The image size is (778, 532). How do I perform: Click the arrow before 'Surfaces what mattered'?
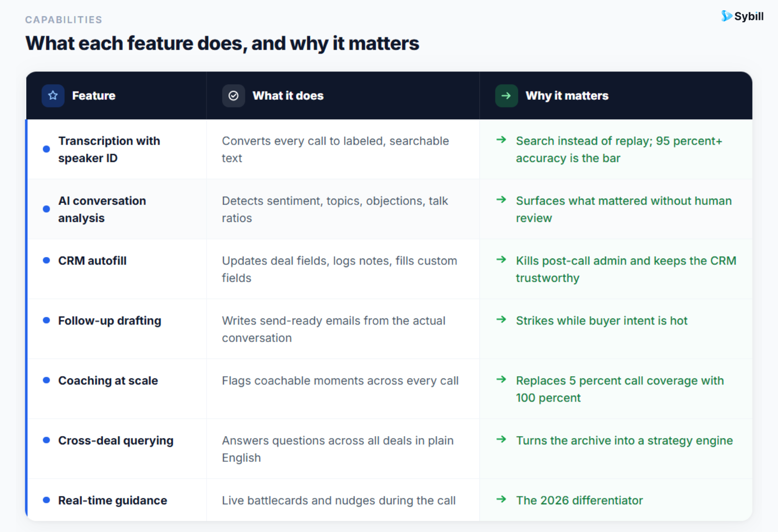(x=501, y=200)
